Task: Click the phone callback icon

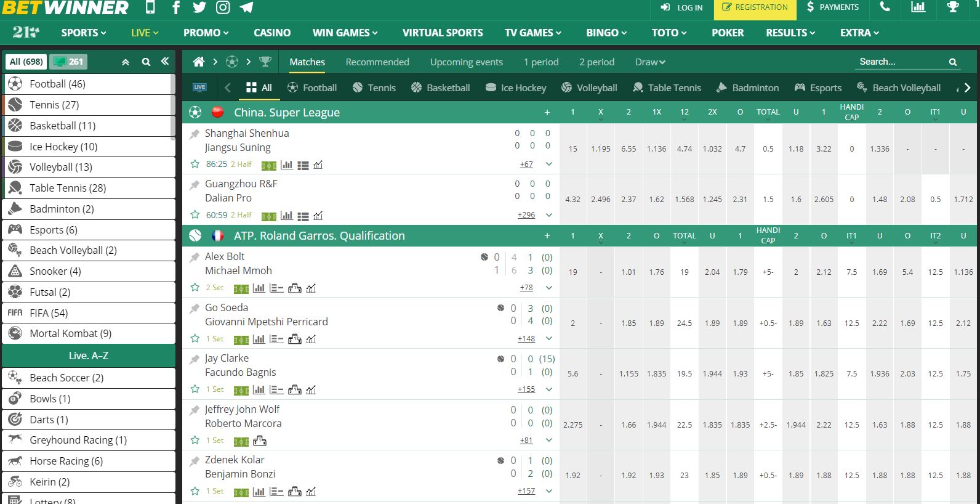Action: click(885, 7)
